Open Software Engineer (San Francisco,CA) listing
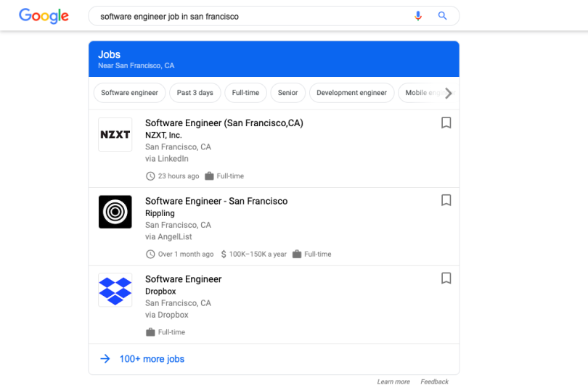The height and width of the screenshot is (388, 588). [x=224, y=123]
